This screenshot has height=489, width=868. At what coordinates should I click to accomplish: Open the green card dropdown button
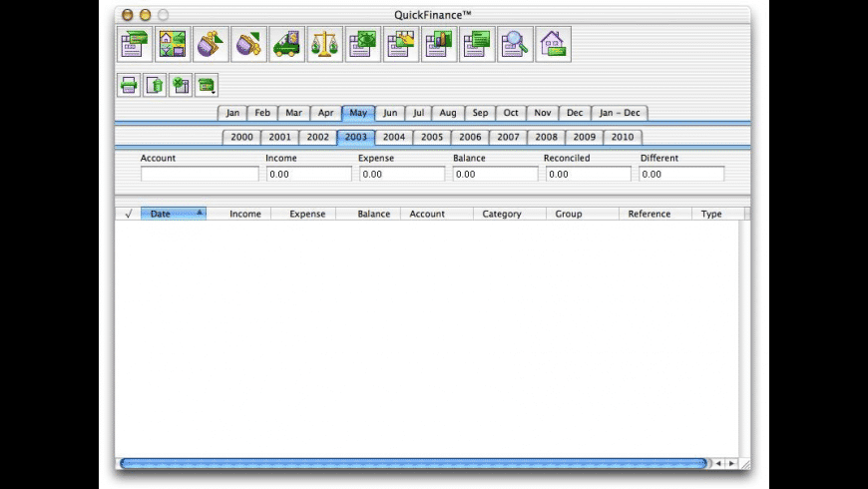pyautogui.click(x=207, y=85)
